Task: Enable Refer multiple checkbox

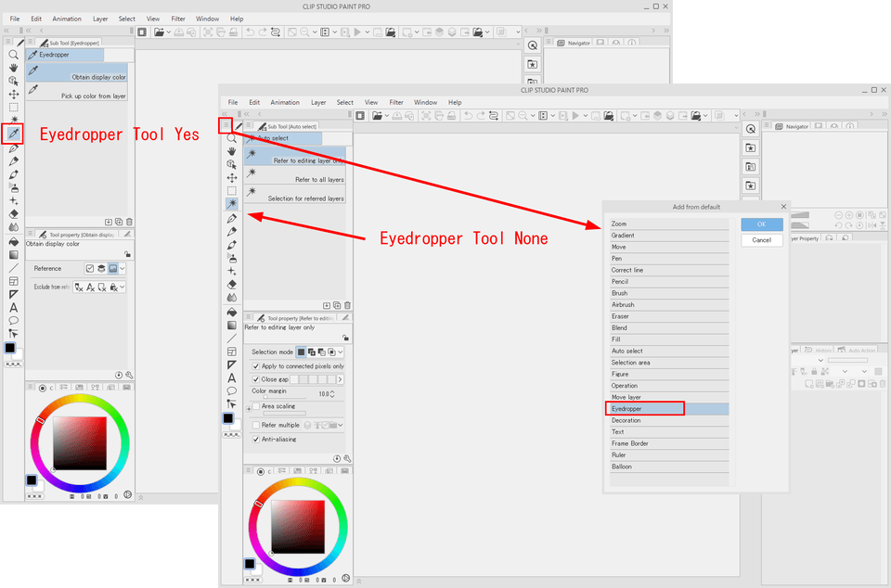Action: [x=256, y=425]
